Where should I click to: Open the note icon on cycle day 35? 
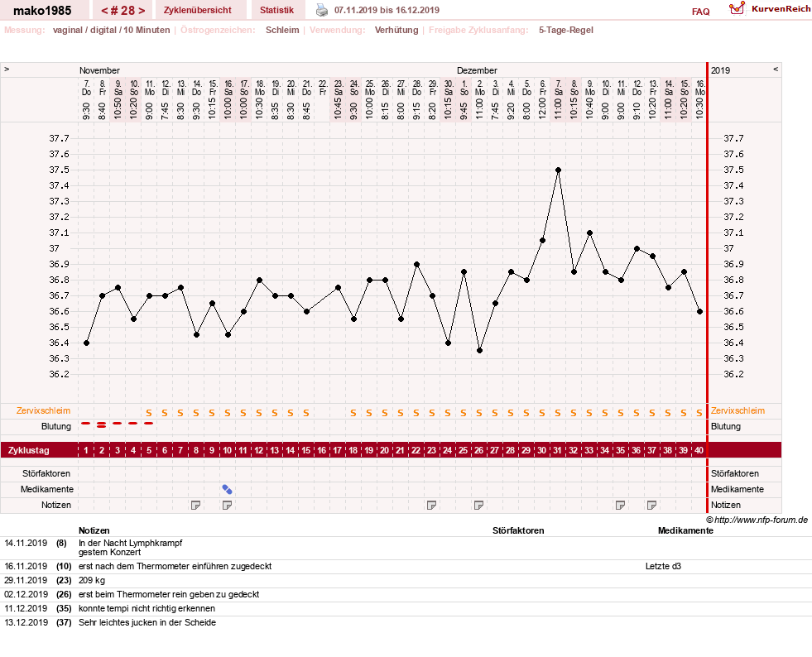620,505
